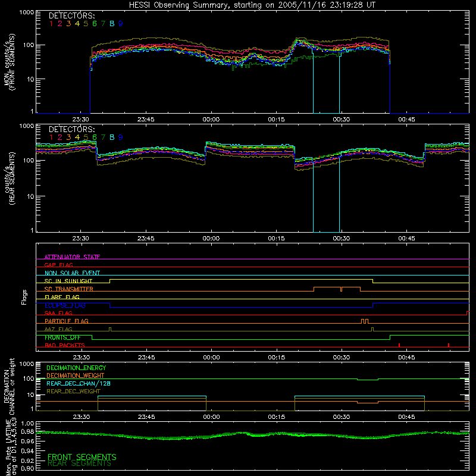The image size is (476, 476).
Task: Click the 23:45 tick label under the decimation plot
Action: 146,417
